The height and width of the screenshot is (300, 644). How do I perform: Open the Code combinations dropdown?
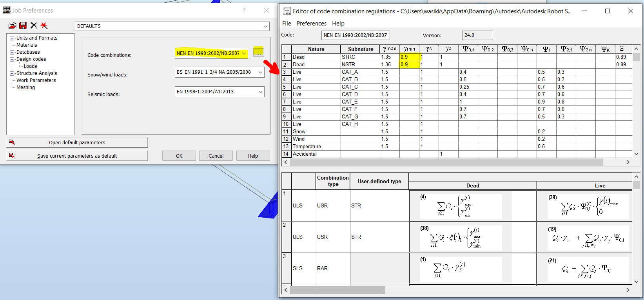point(244,53)
